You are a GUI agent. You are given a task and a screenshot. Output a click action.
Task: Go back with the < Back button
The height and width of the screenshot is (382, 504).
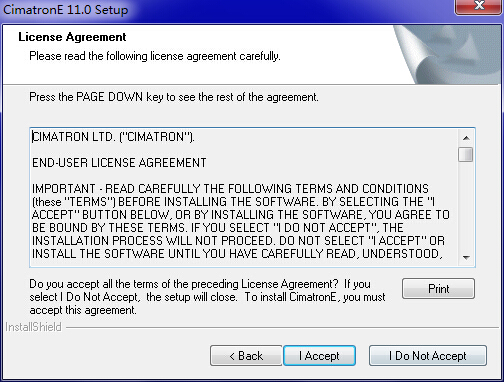point(246,356)
